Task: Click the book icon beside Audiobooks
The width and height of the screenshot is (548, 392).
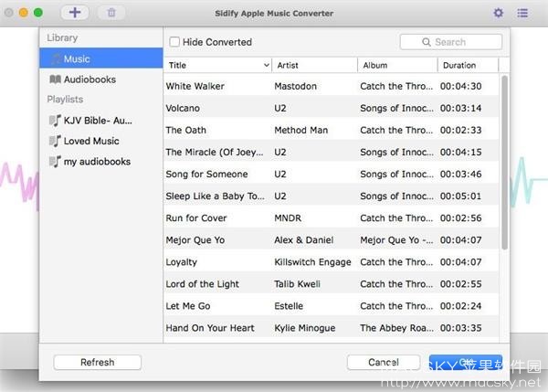Action: pos(55,79)
